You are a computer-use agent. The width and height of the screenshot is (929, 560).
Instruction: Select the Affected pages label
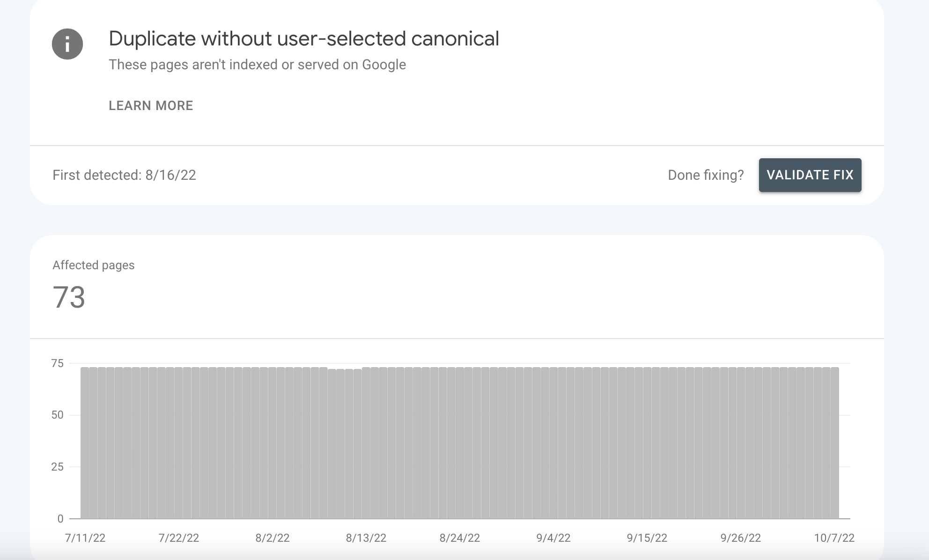(93, 265)
